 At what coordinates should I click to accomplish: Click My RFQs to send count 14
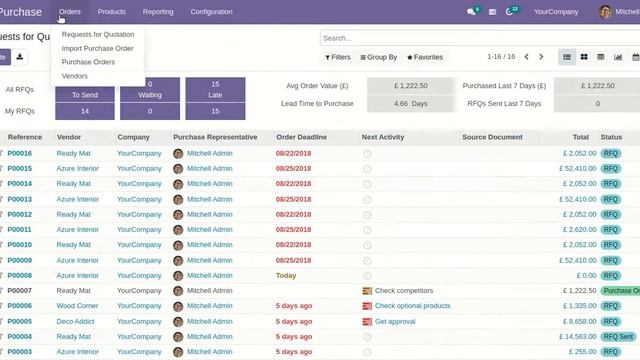pyautogui.click(x=85, y=111)
